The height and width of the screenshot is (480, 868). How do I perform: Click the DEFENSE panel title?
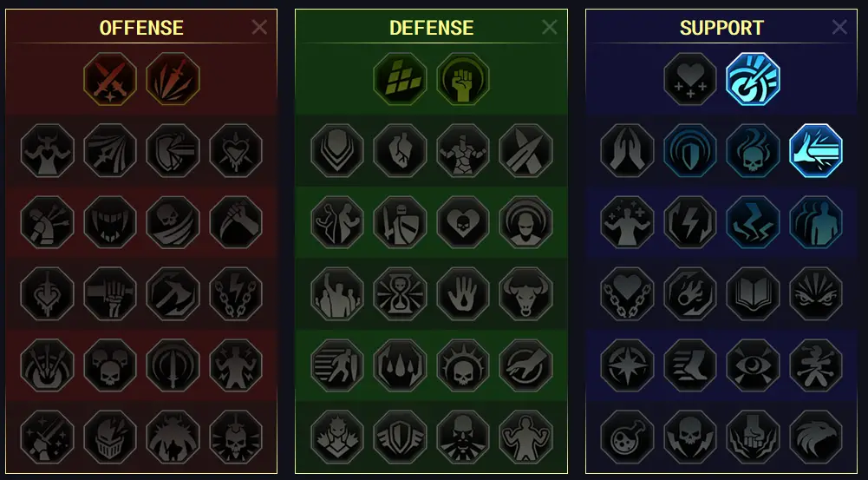(x=431, y=28)
